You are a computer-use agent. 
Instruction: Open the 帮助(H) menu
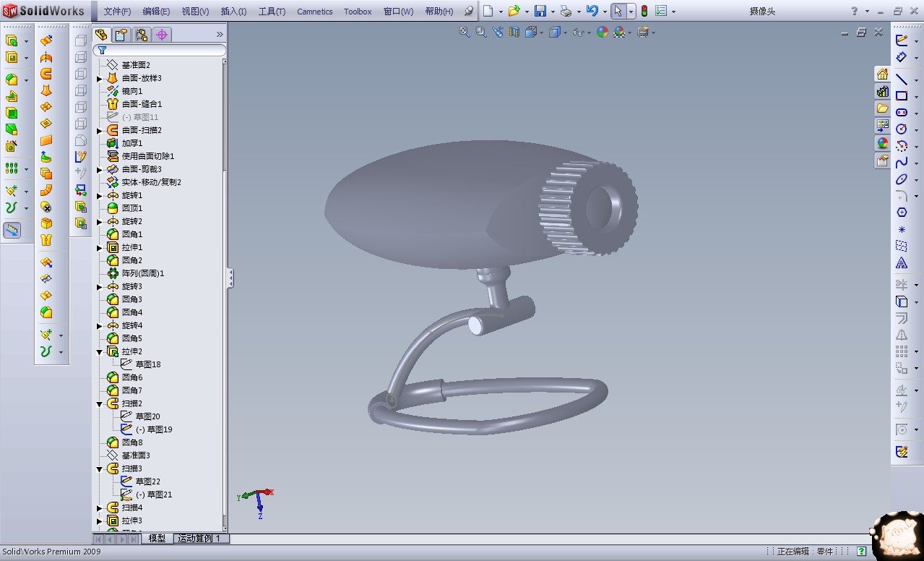click(439, 12)
